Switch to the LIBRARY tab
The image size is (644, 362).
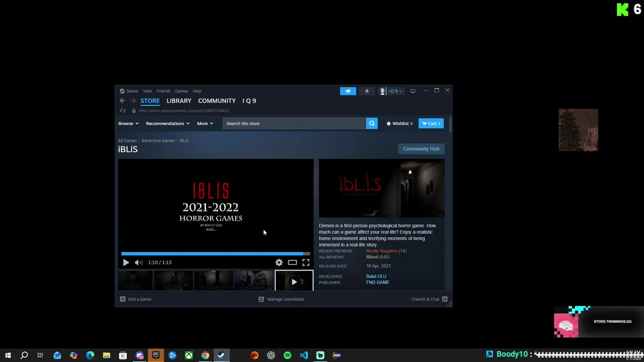pyautogui.click(x=179, y=101)
